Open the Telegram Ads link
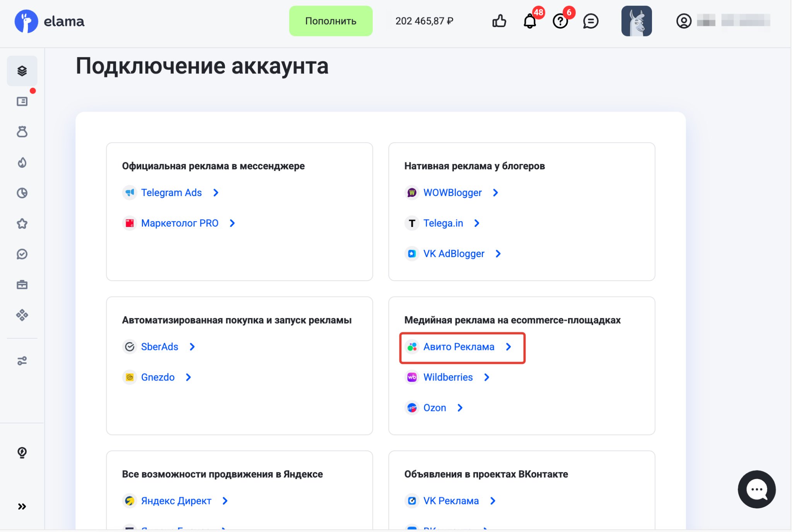 (x=171, y=192)
